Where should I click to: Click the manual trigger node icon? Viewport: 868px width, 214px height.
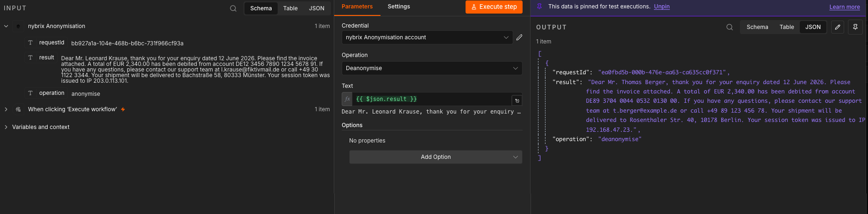[18, 109]
